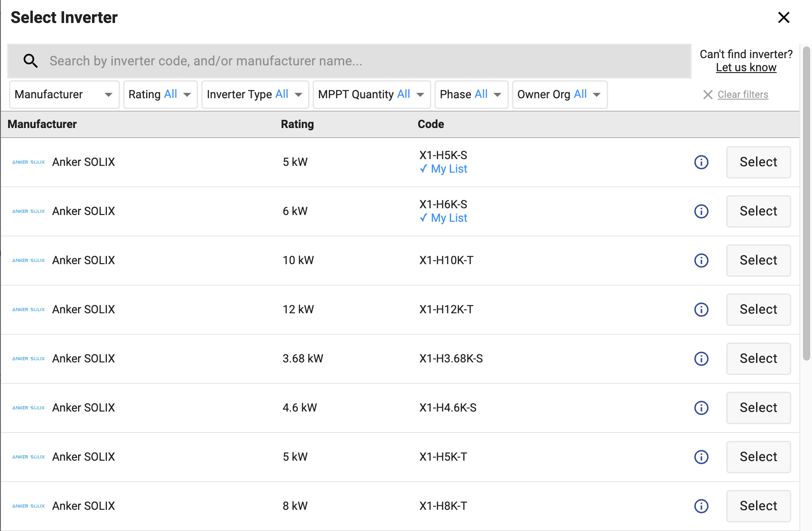812x531 pixels.
Task: Click the vertical scrollbar thumb
Action: (x=807, y=203)
